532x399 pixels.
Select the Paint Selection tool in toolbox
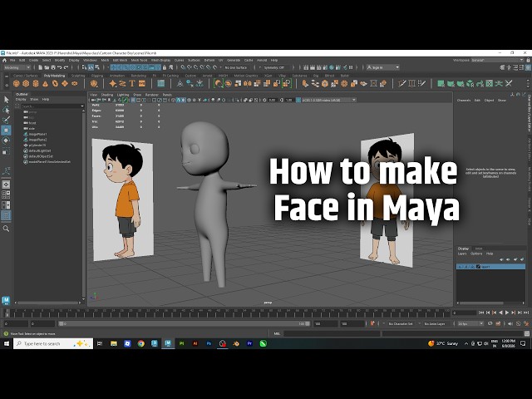click(x=6, y=120)
